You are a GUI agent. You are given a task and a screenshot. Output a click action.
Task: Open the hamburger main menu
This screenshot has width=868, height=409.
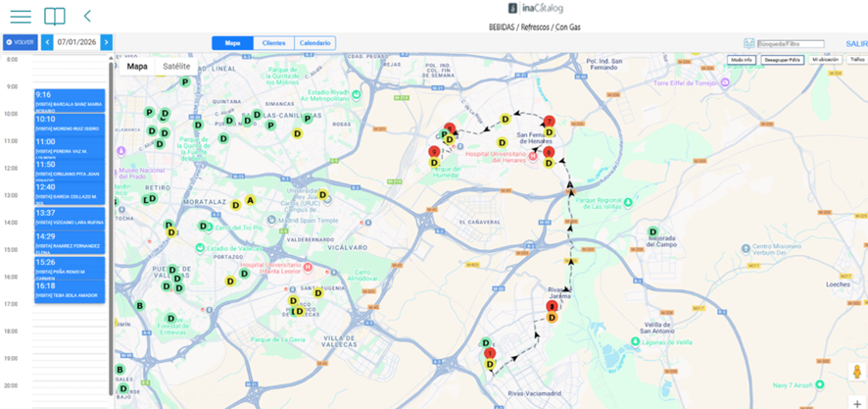(21, 16)
